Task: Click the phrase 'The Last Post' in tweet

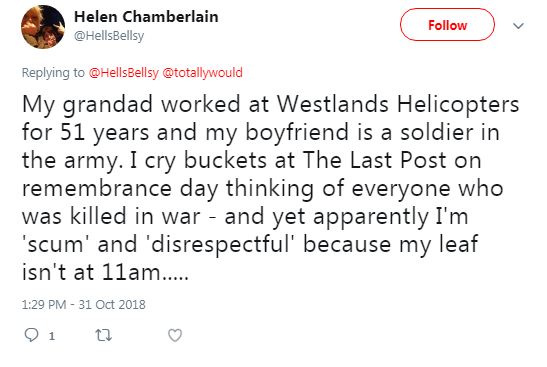Action: coord(374,160)
